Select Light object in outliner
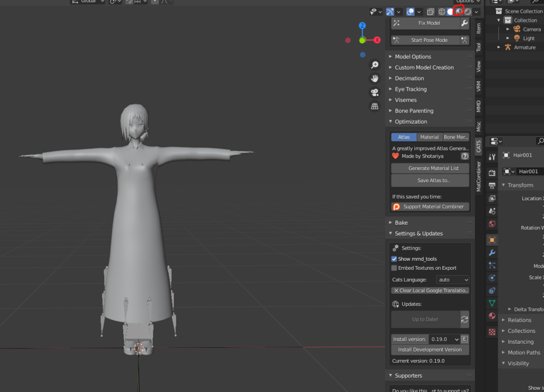Screen dimensions: 544x392 coord(529,38)
